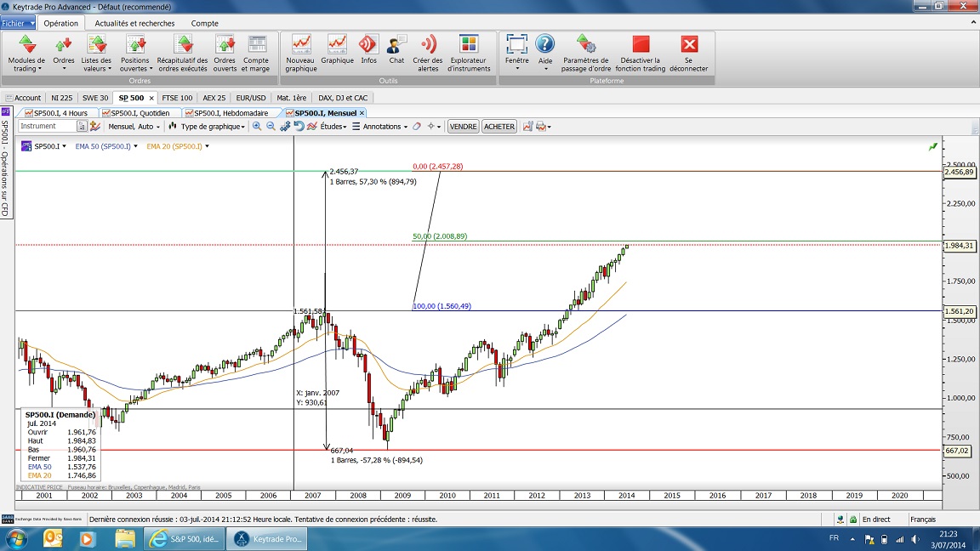
Task: Click Se déconnecter
Action: tap(689, 54)
